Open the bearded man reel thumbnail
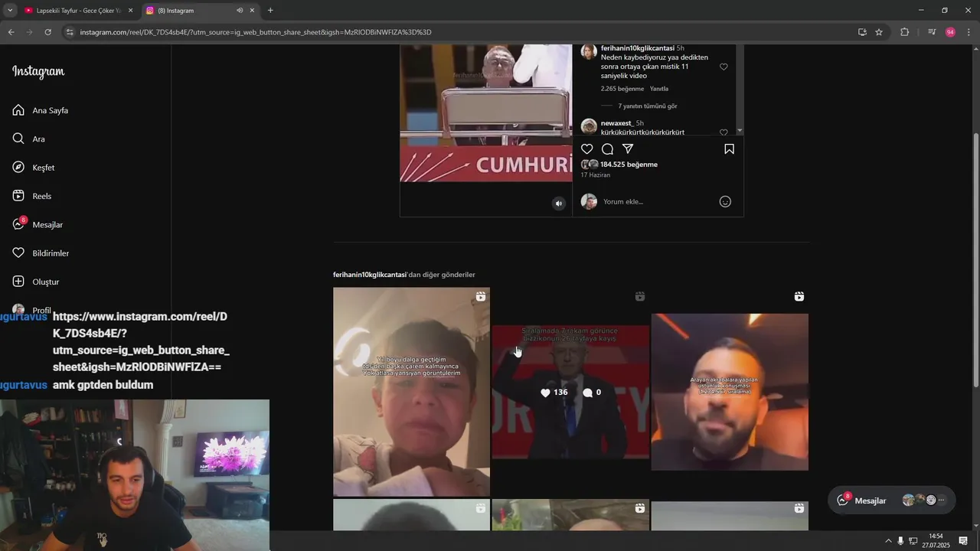 click(x=730, y=392)
